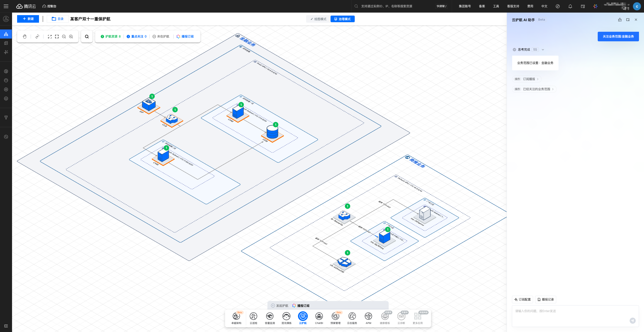Switch canvas to 2D view
Image resolution: width=644 pixels, height=332 pixels.
point(37,37)
